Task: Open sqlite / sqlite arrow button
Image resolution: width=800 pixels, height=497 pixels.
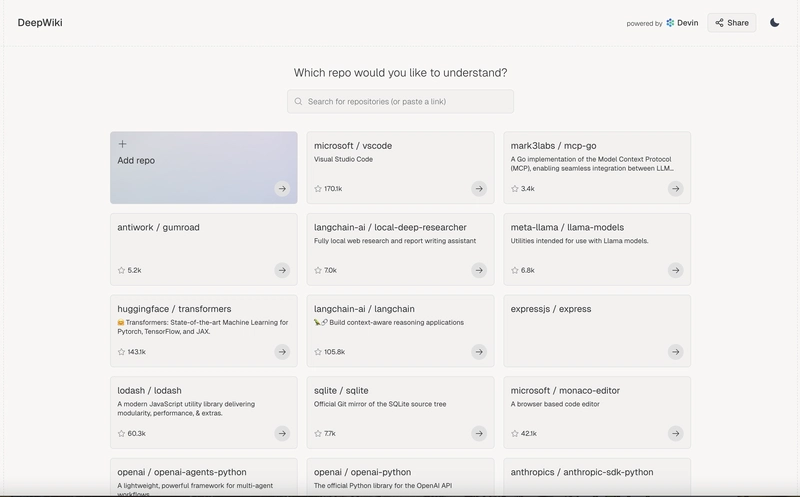Action: 479,433
